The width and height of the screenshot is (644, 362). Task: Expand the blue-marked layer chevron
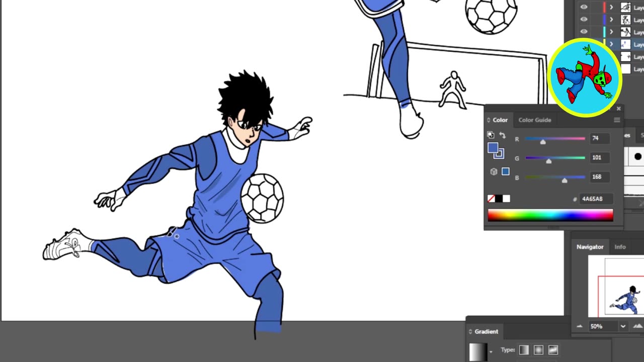[611, 20]
